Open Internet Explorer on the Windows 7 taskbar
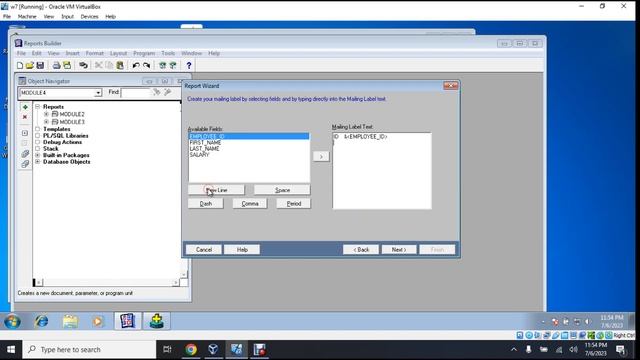This screenshot has height=360, width=640. point(41,322)
